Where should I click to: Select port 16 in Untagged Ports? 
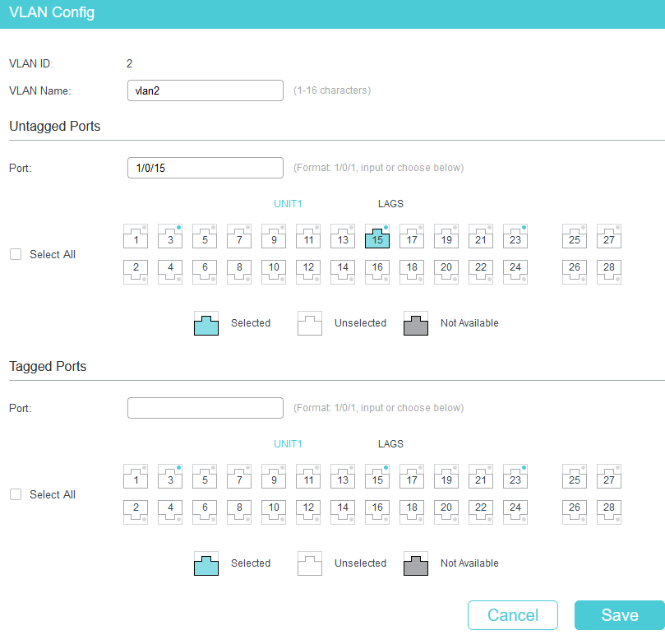377,272
